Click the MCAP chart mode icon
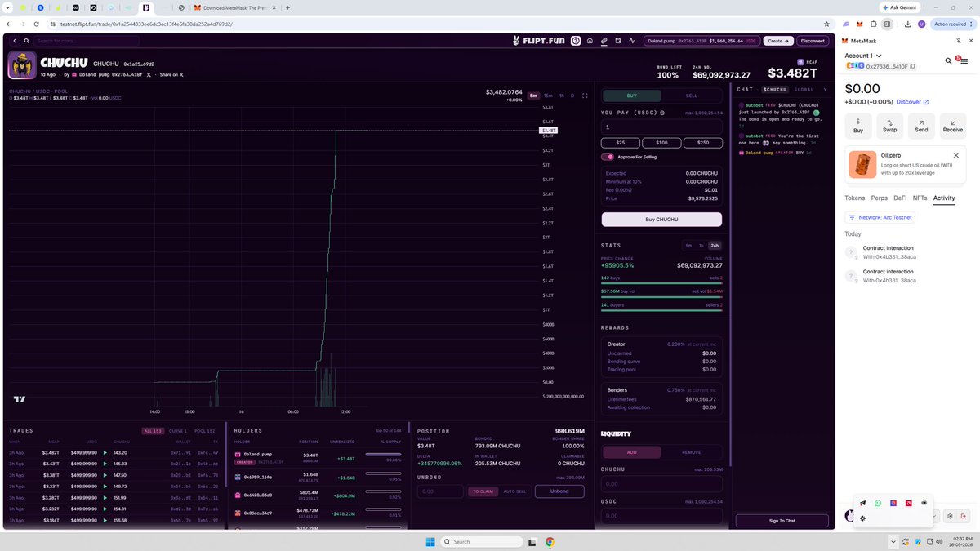 point(800,62)
